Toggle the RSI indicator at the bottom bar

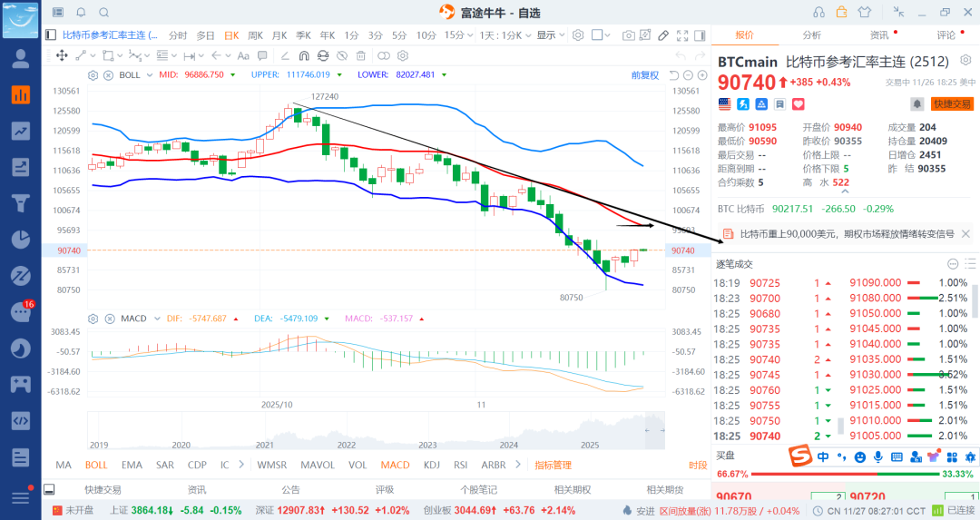461,465
